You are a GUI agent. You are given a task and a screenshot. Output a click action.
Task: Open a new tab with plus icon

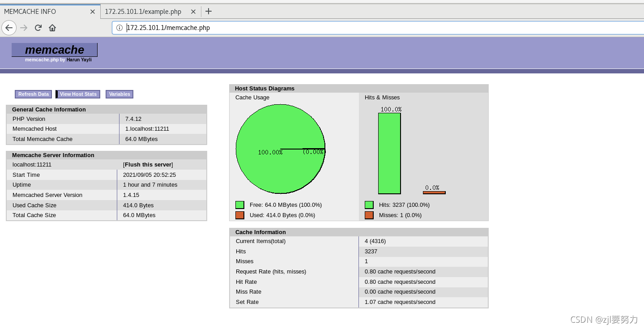[208, 12]
